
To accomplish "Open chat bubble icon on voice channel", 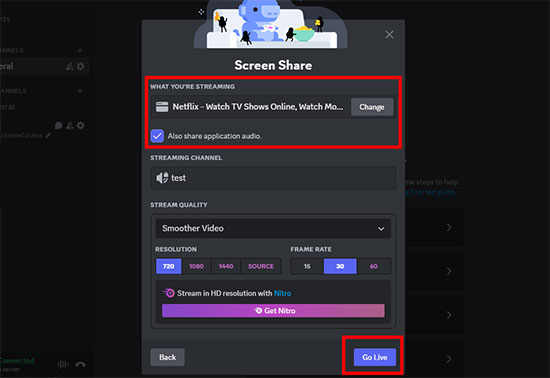I will point(59,125).
